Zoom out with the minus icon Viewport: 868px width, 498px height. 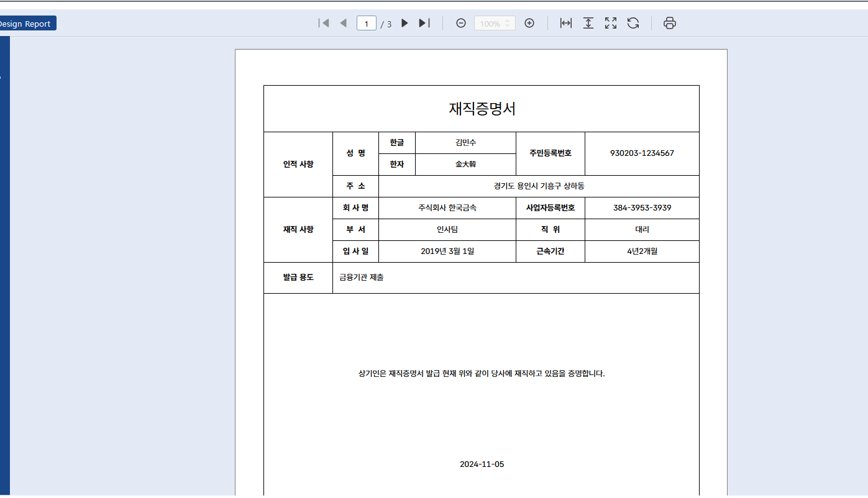(x=461, y=23)
